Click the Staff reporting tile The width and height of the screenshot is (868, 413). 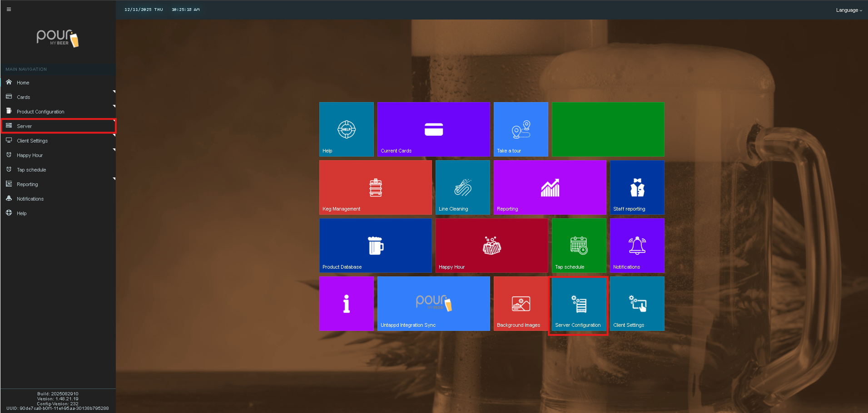coord(637,187)
